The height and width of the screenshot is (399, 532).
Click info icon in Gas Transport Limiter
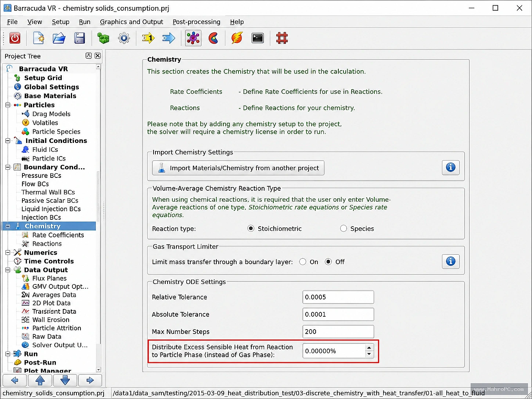tap(450, 262)
